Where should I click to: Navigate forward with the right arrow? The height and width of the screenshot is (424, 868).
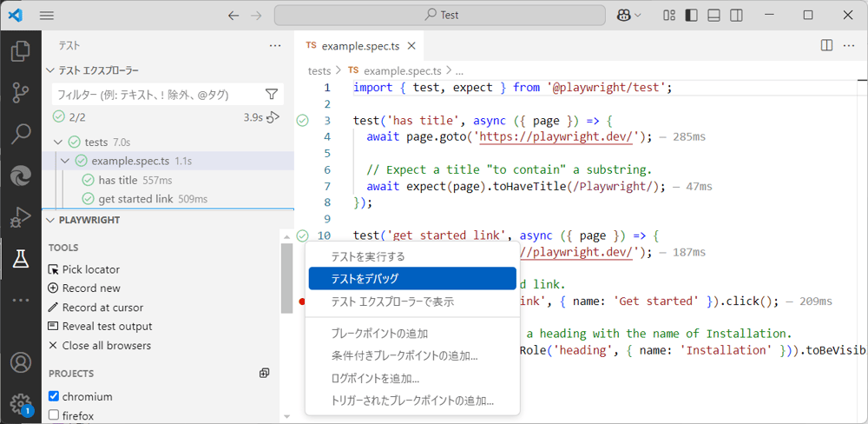256,16
